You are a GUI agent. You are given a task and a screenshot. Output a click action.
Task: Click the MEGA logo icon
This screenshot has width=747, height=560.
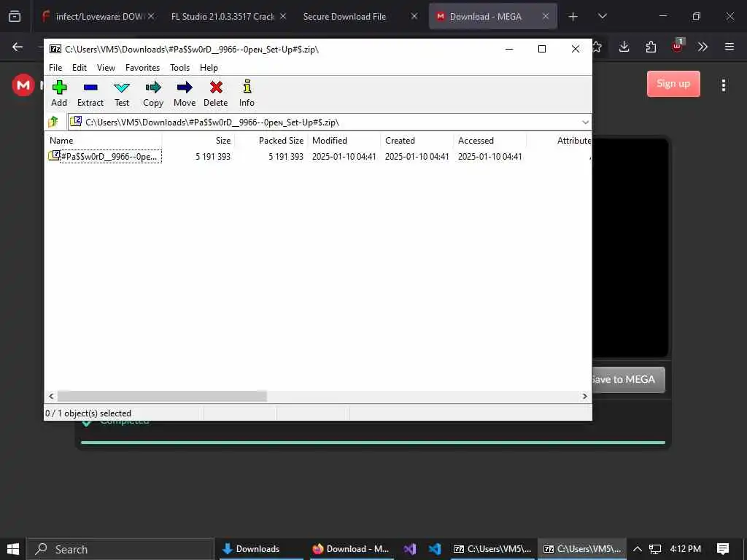[23, 85]
